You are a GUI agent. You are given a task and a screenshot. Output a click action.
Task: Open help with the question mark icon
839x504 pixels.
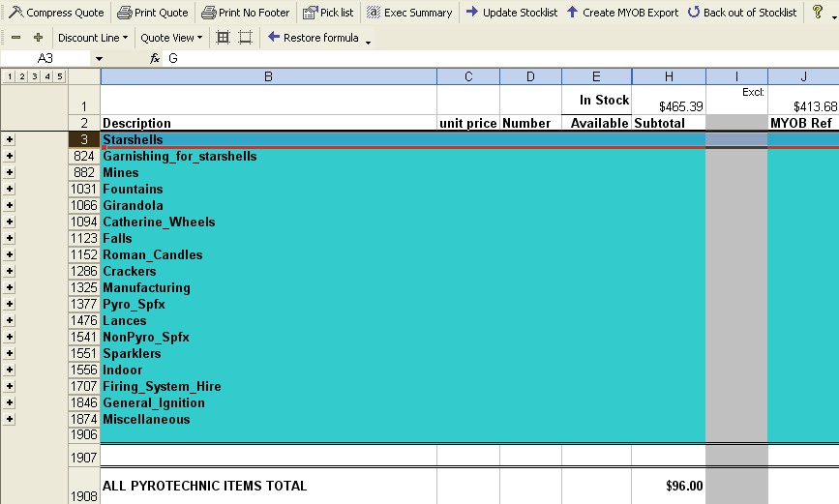[818, 13]
